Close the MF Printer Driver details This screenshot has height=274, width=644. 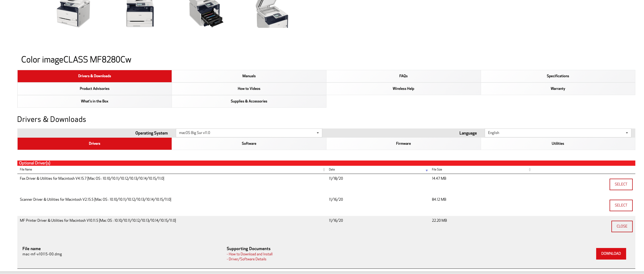pyautogui.click(x=622, y=226)
